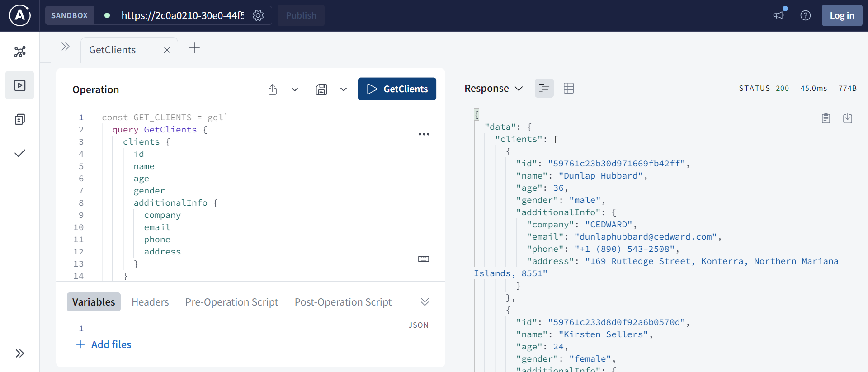Image resolution: width=868 pixels, height=372 pixels.
Task: Select the Headers tab
Action: (x=150, y=302)
